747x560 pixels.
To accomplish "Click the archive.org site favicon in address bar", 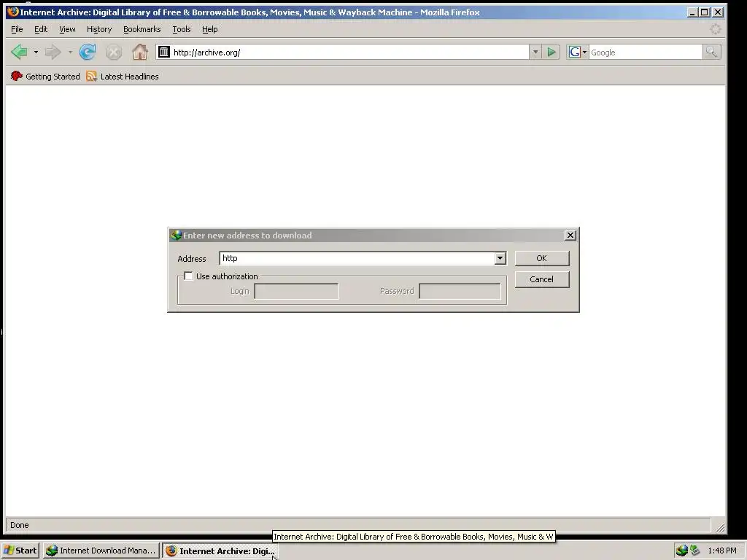I will (164, 52).
